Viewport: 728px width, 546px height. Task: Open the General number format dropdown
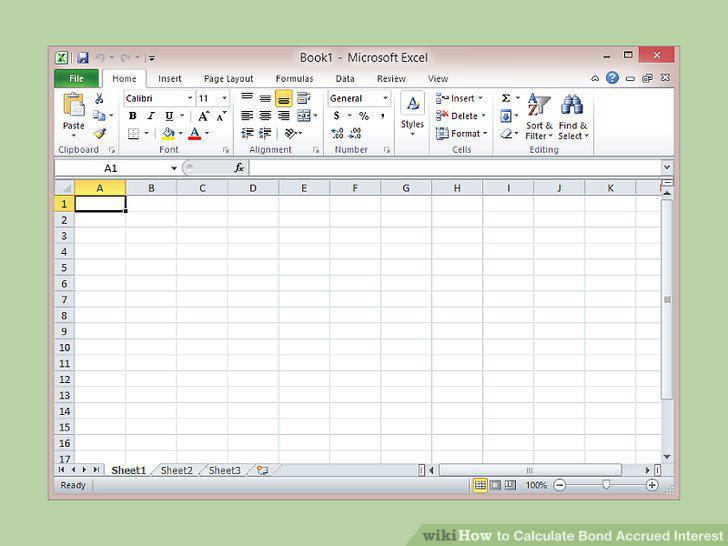click(x=385, y=98)
